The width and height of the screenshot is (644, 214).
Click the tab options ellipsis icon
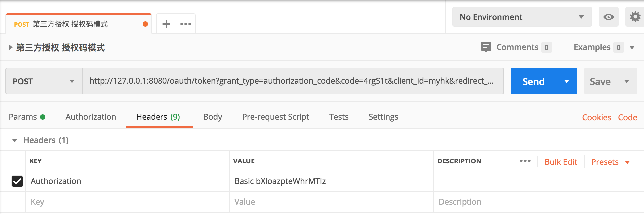(x=186, y=24)
